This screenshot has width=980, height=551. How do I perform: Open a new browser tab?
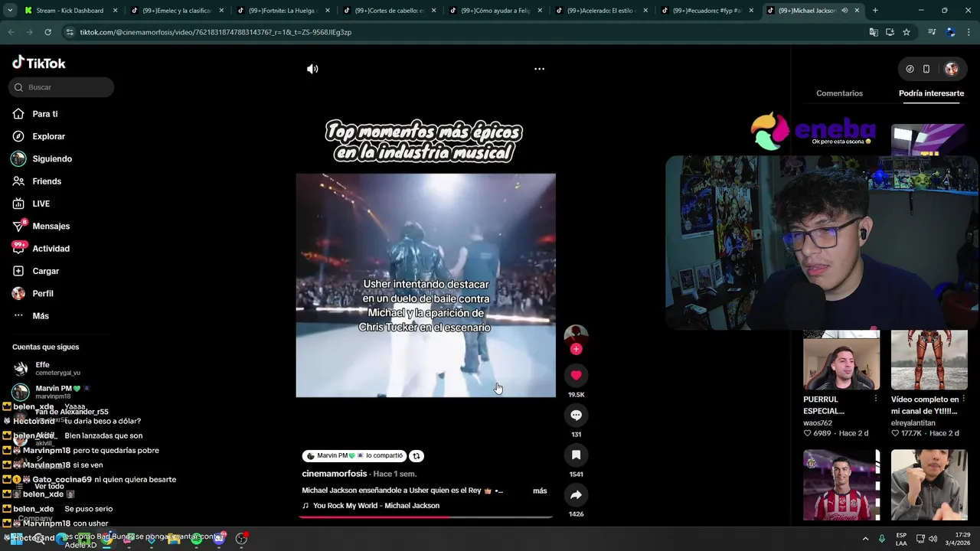(x=875, y=11)
